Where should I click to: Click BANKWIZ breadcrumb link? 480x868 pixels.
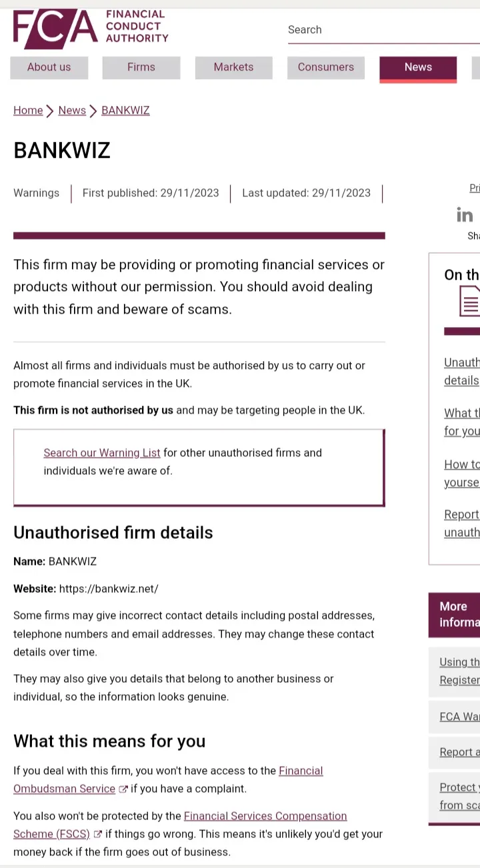pyautogui.click(x=125, y=111)
